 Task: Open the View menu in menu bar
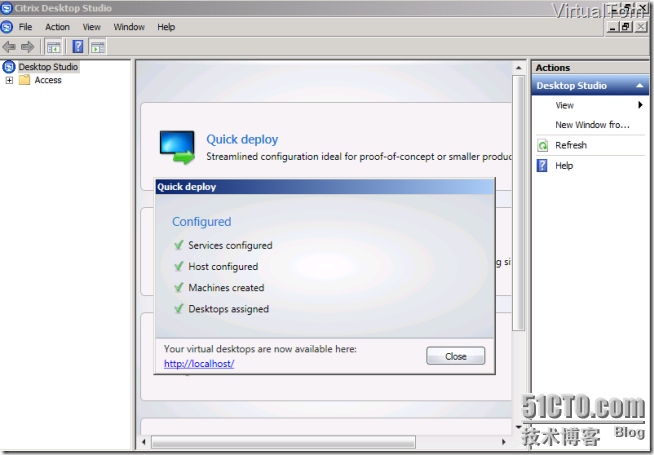91,27
